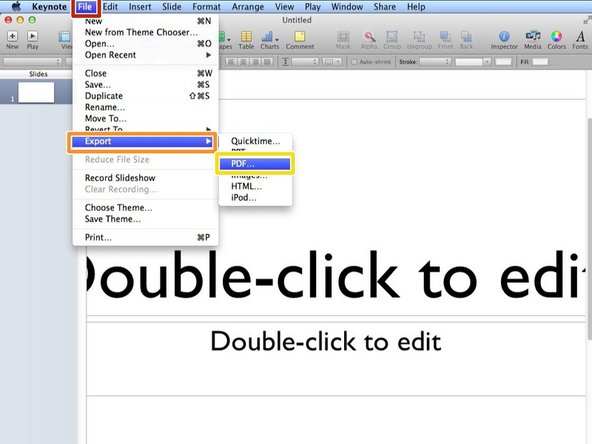This screenshot has height=444, width=592.
Task: Open the Share menu
Action: pyautogui.click(x=385, y=7)
